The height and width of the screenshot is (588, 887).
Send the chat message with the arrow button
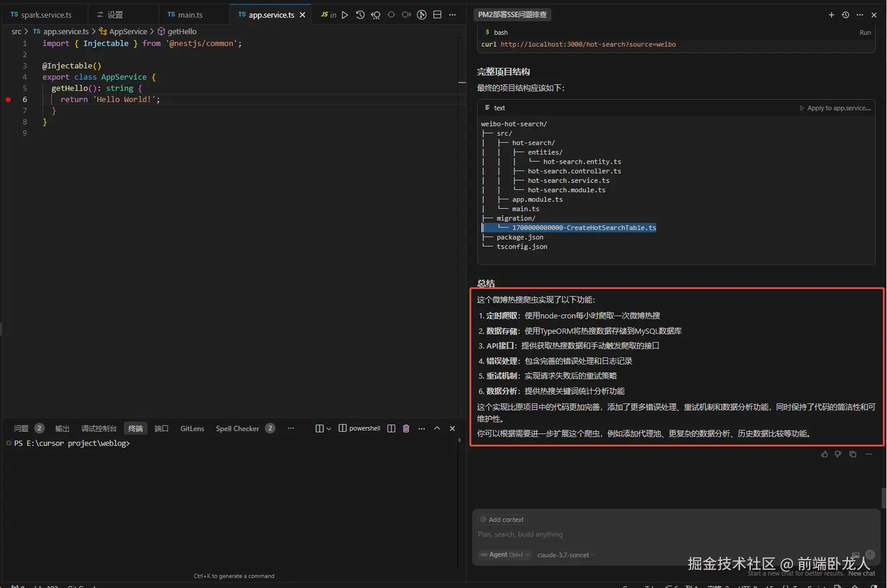[870, 555]
